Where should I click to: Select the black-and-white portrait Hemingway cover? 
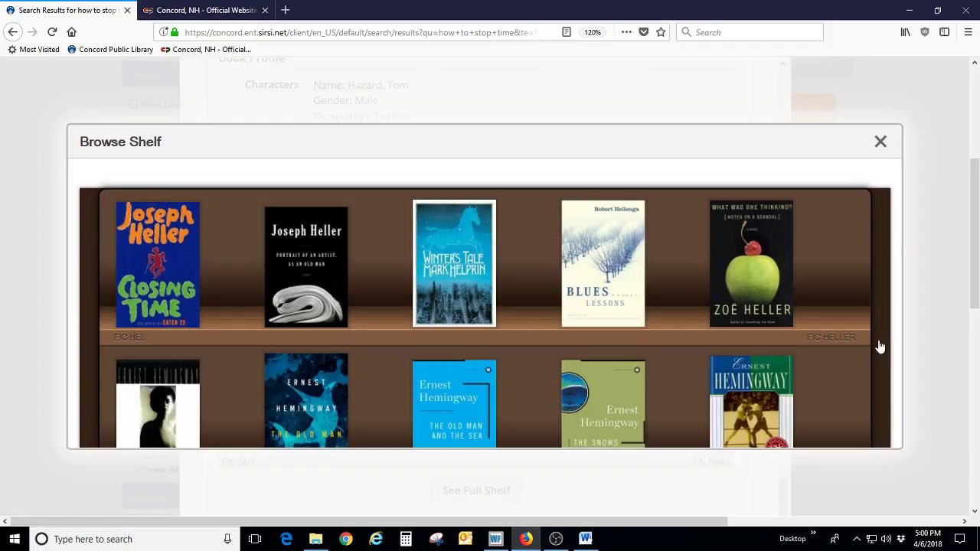click(158, 403)
